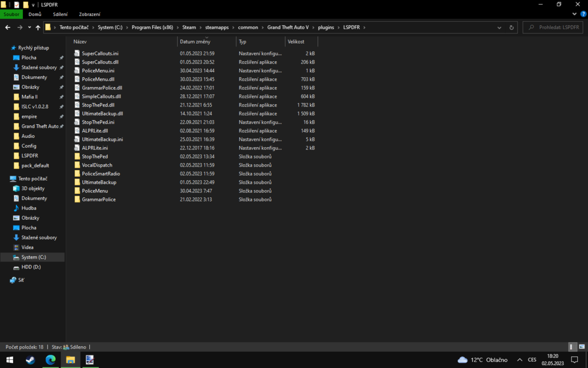Click the steamapps breadcrumb segment

click(x=217, y=28)
